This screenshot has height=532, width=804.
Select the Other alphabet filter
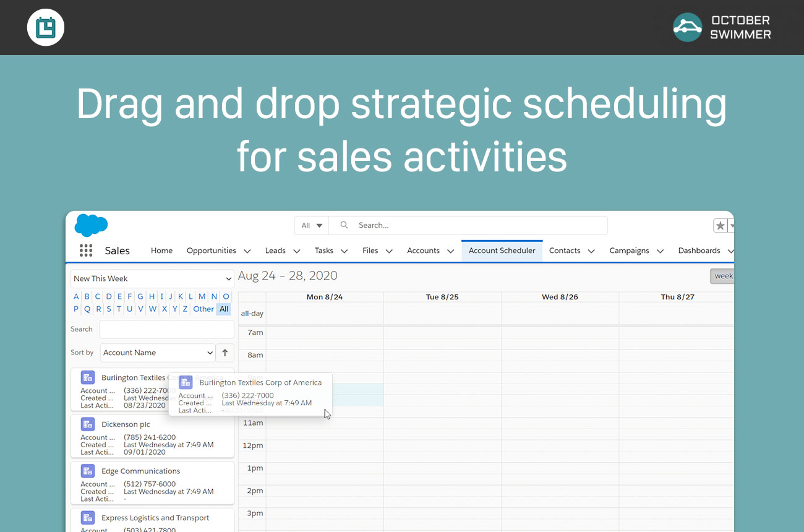(x=203, y=309)
